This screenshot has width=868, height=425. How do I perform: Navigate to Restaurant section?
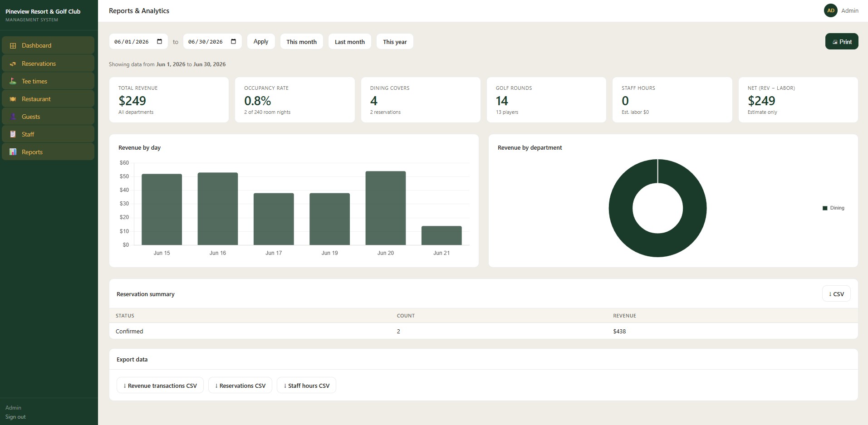[48, 99]
